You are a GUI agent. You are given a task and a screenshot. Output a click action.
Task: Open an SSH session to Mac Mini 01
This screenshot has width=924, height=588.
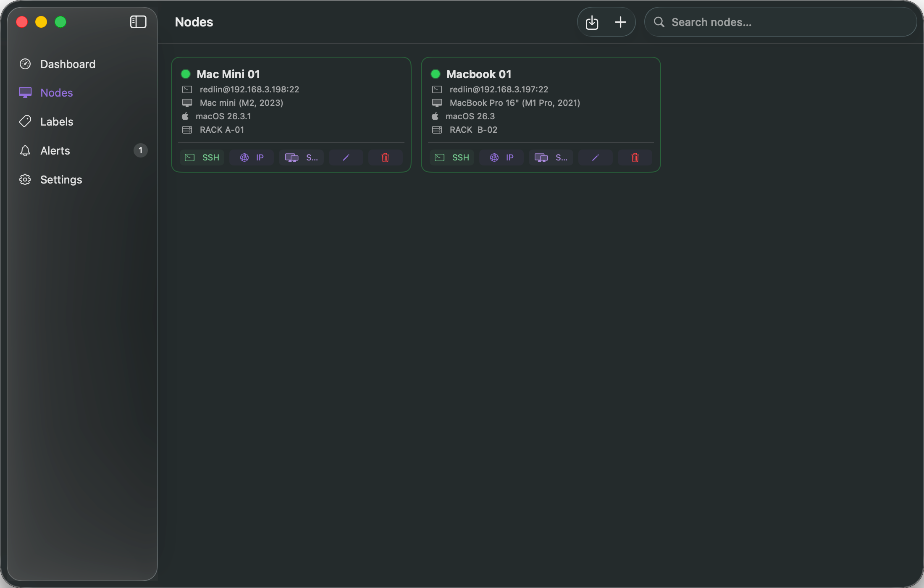(x=202, y=157)
